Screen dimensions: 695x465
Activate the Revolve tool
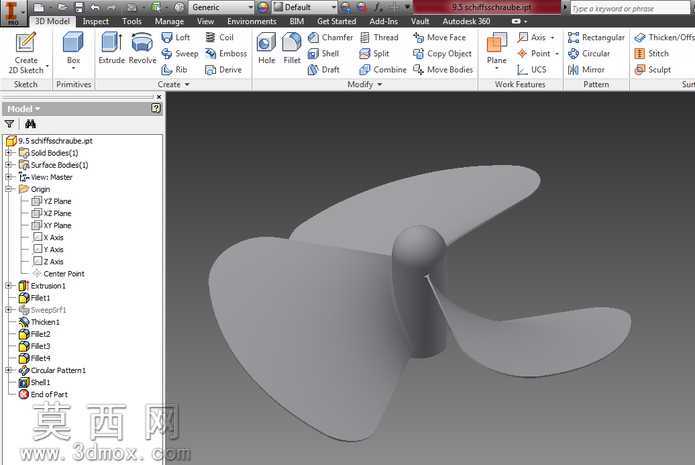pos(142,48)
